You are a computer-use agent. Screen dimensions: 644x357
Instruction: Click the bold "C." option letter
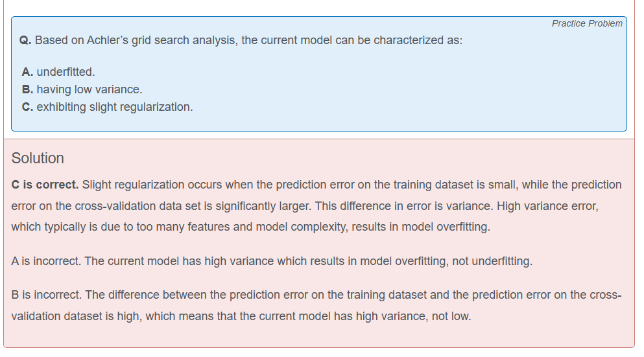[27, 107]
